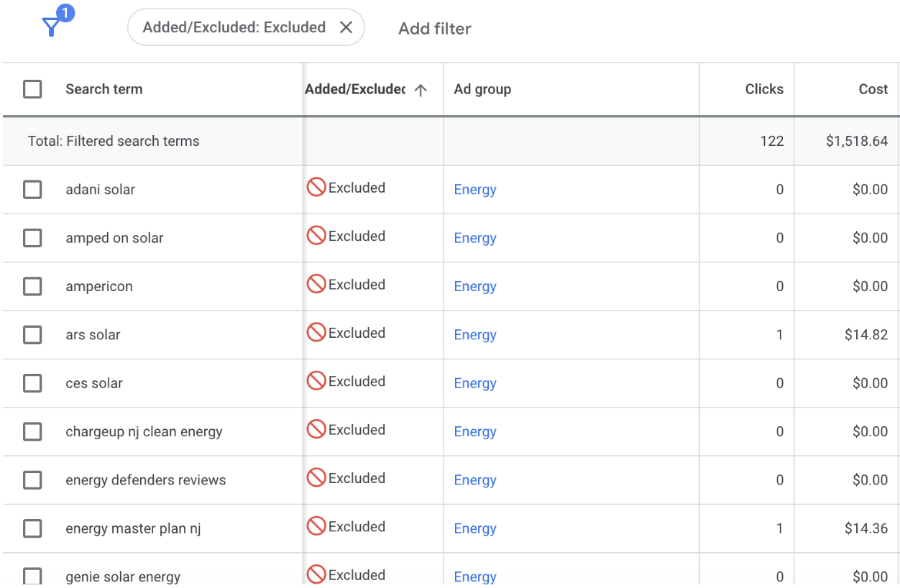The image size is (900, 588).
Task: Click the Add filter field
Action: 435,29
